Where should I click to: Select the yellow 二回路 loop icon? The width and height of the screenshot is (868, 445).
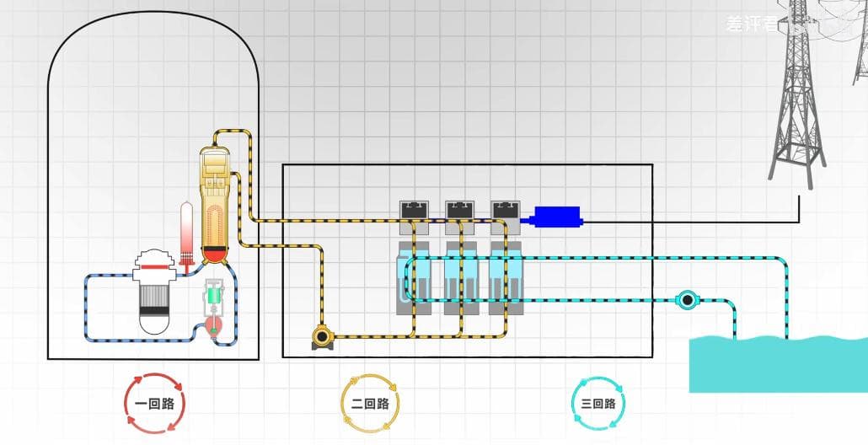tap(371, 403)
